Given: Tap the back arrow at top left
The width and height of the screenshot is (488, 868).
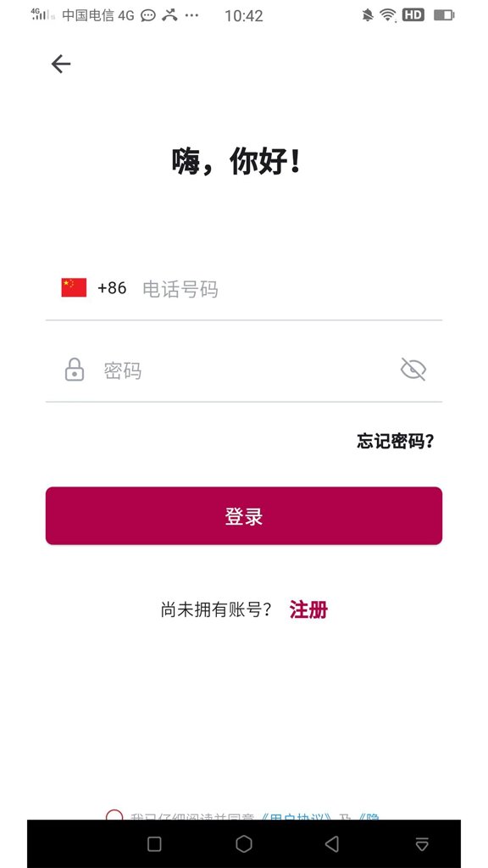Looking at the screenshot, I should [60, 64].
